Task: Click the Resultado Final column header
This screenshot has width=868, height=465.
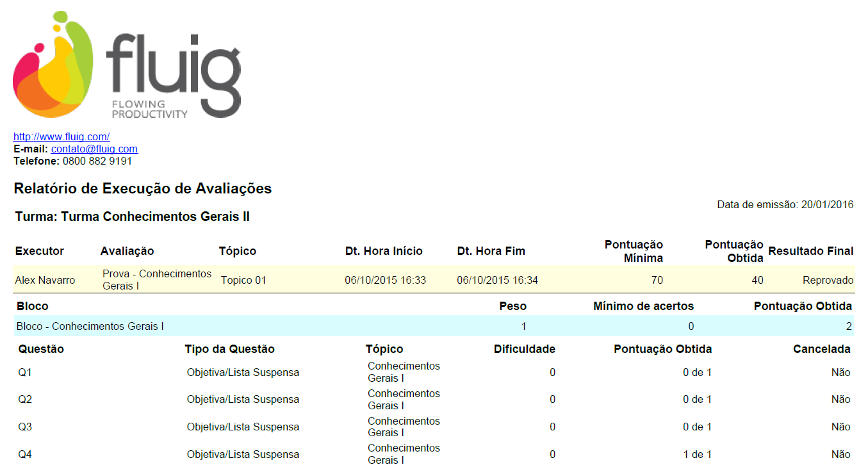Action: coord(811,251)
